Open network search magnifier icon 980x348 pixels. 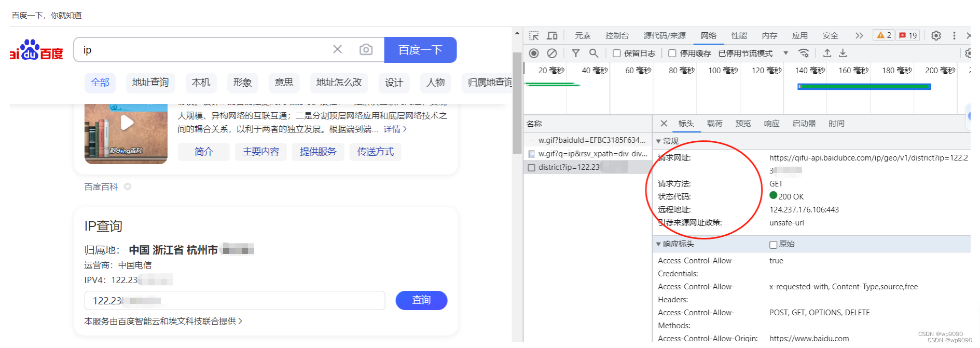593,53
